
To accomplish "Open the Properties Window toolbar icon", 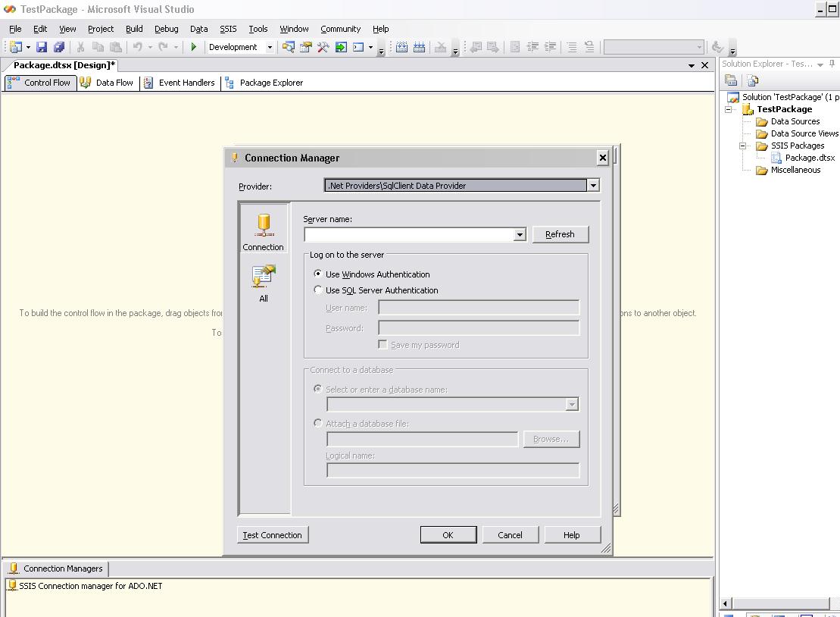I will pyautogui.click(x=306, y=47).
